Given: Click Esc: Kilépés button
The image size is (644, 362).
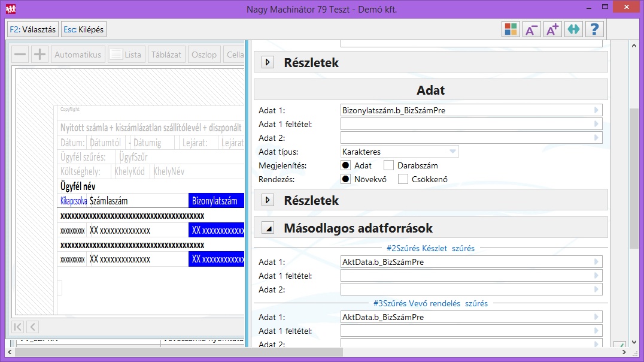Looking at the screenshot, I should 84,29.
